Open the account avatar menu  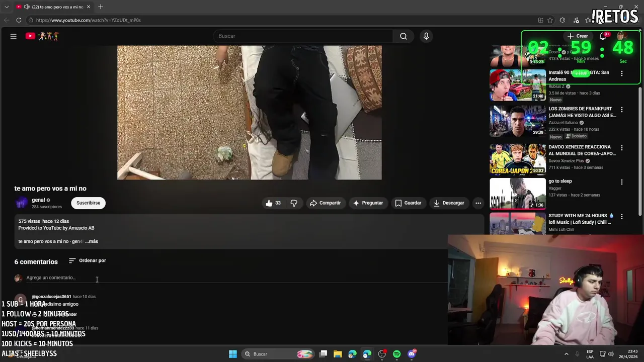[x=621, y=36]
